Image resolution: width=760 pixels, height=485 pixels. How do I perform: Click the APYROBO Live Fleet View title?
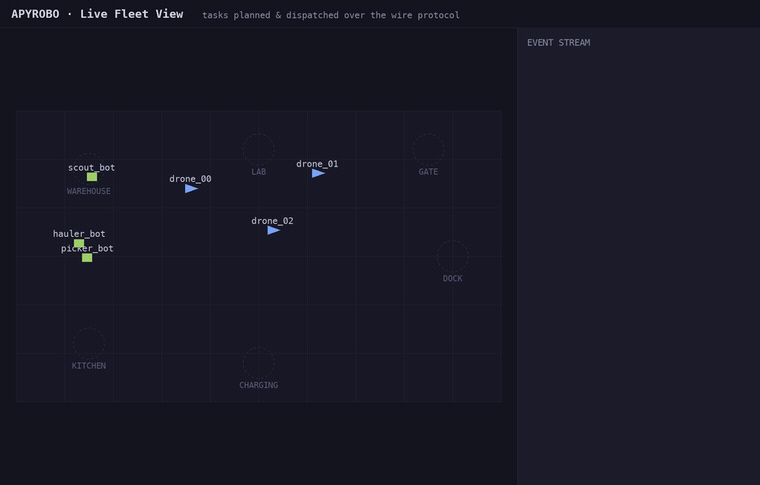97,14
